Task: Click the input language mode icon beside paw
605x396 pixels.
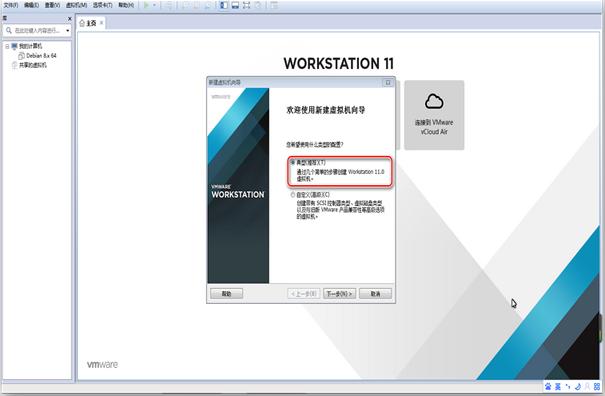Action: 558,386
